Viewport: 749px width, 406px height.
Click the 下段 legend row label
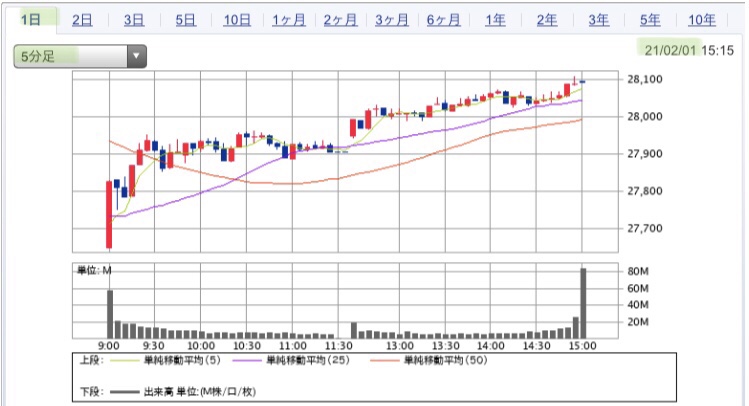tap(91, 392)
